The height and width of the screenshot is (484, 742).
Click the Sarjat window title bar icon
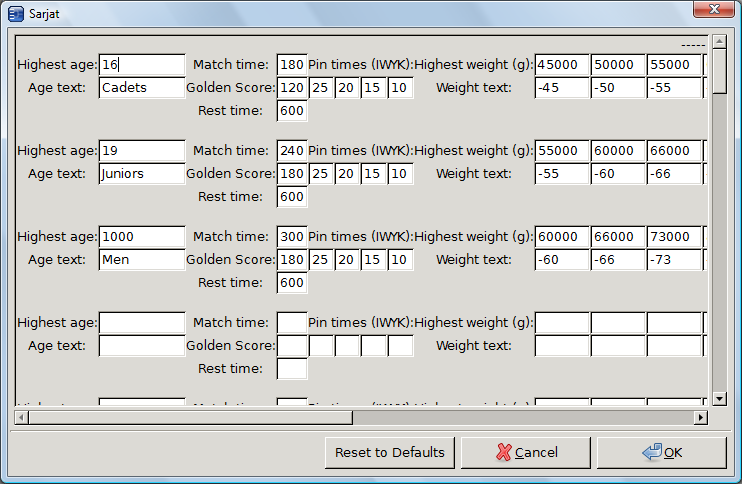coord(16,10)
